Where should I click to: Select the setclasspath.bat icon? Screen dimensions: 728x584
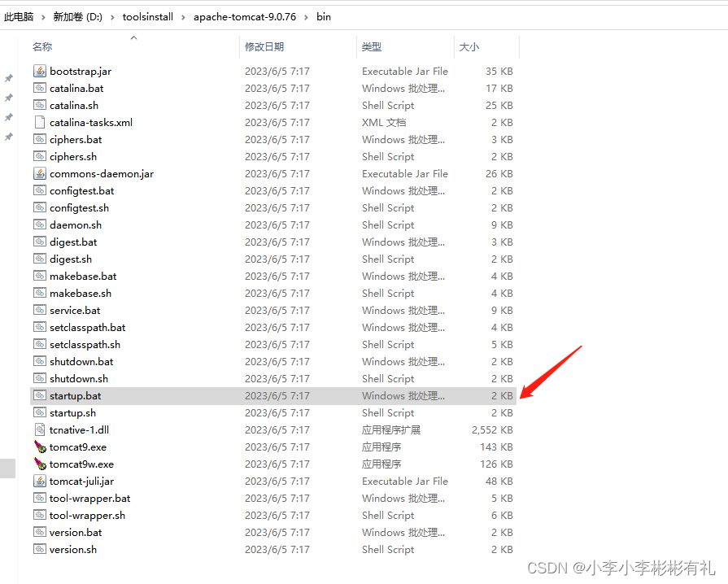pyautogui.click(x=40, y=327)
